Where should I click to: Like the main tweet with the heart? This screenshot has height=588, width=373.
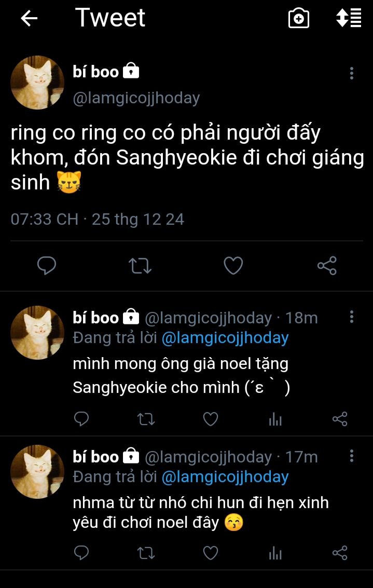click(x=233, y=266)
